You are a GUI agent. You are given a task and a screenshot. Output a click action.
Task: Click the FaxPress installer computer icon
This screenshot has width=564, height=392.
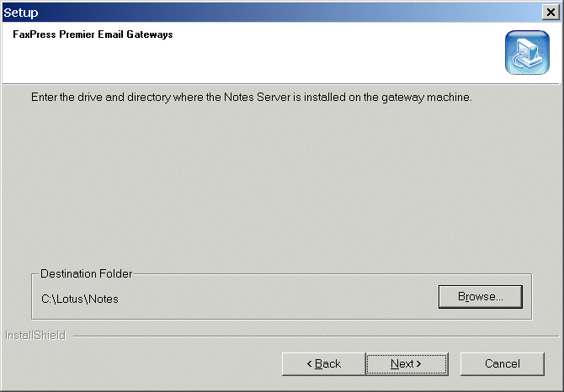527,52
